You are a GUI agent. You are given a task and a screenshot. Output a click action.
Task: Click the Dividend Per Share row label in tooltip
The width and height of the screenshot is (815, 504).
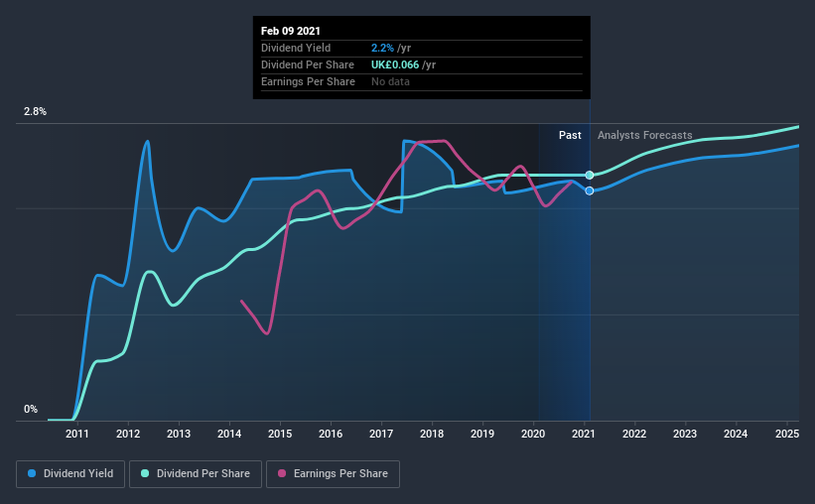pyautogui.click(x=308, y=64)
